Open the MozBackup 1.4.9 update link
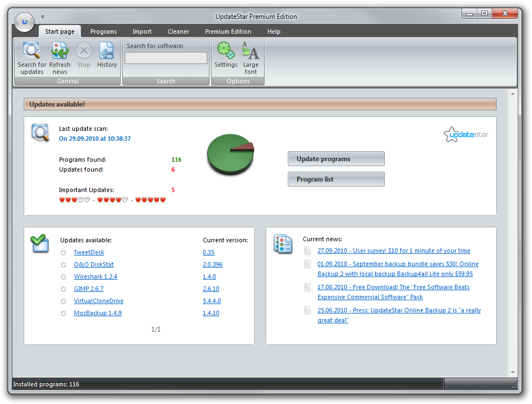 (x=98, y=313)
